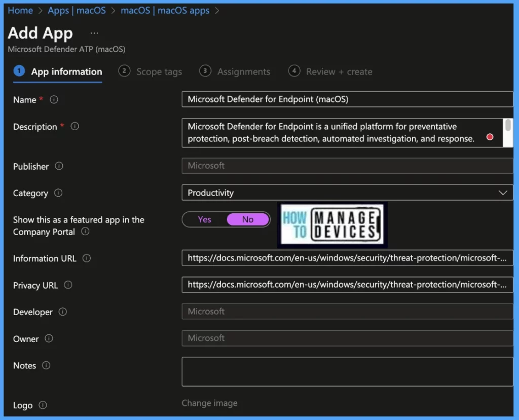Click the Category info icon
This screenshot has height=420, width=519.
pos(58,193)
